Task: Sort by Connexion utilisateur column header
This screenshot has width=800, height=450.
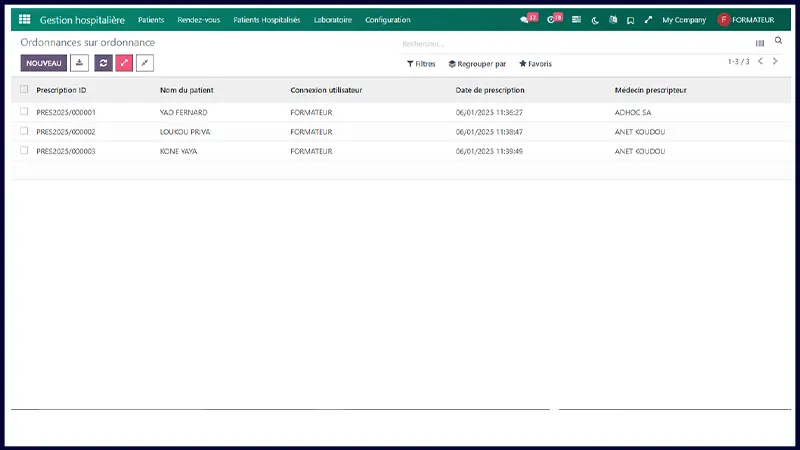Action: [326, 90]
